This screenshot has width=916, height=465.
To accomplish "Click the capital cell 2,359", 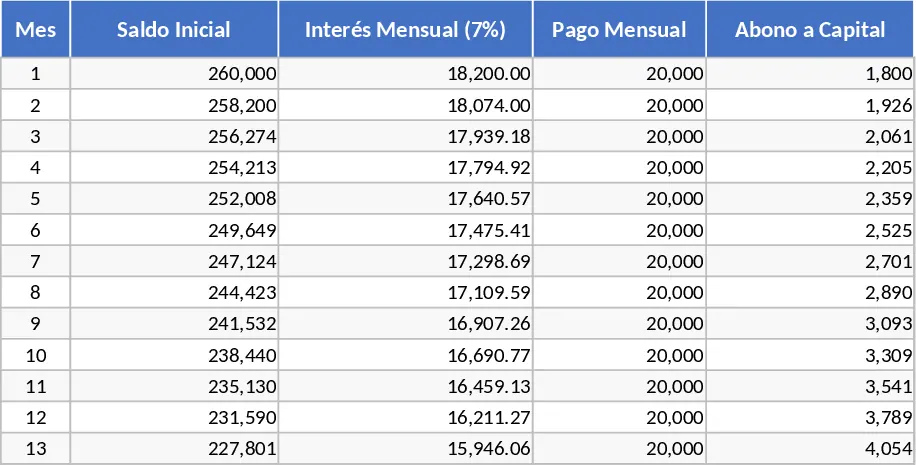I will point(810,199).
